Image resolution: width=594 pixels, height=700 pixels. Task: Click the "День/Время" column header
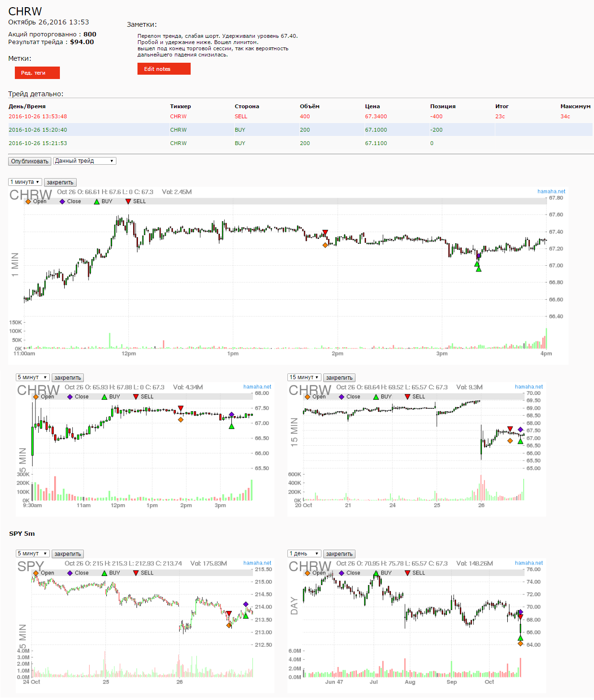pyautogui.click(x=27, y=106)
